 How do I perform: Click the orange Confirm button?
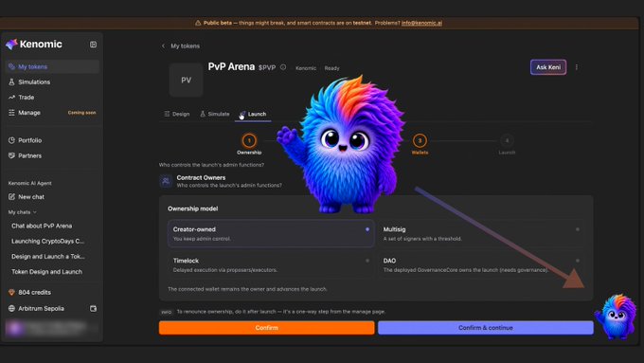(266, 328)
